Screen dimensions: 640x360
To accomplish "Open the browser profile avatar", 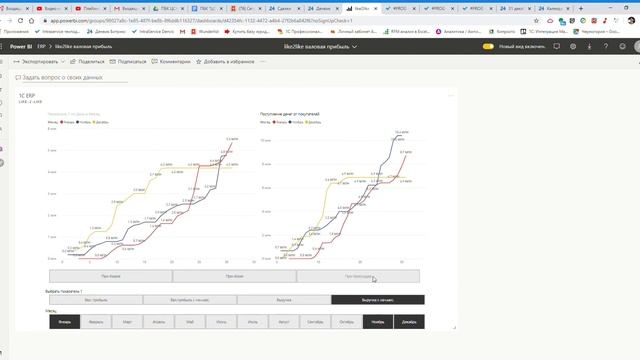I will tap(631, 20).
